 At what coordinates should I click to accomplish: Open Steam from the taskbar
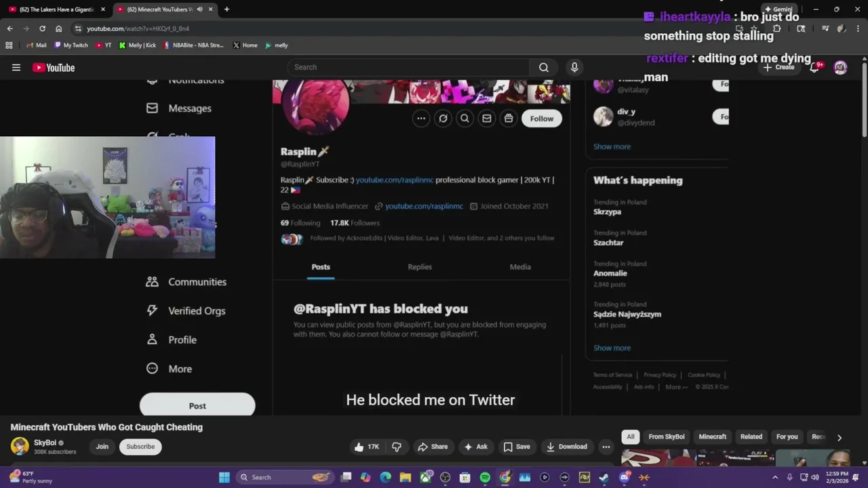(604, 477)
